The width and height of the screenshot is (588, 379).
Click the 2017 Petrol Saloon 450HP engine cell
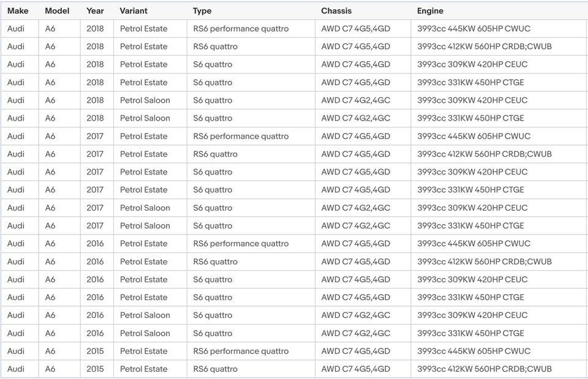click(x=470, y=226)
